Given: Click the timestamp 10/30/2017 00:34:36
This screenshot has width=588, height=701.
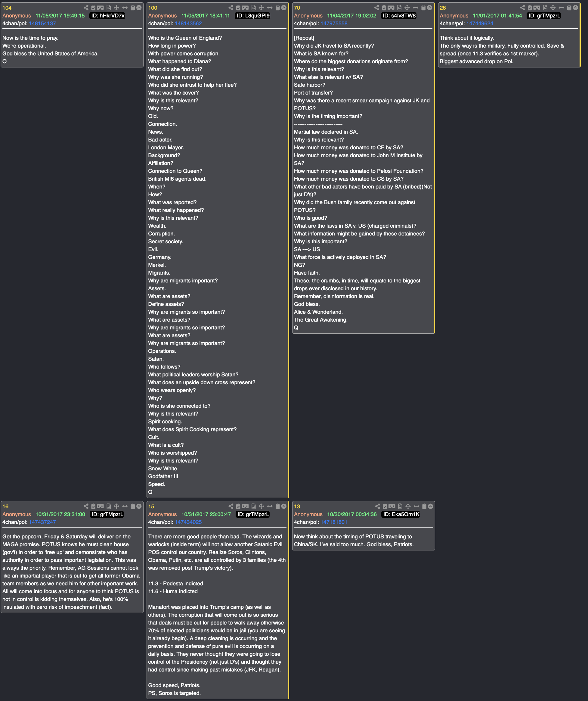Looking at the screenshot, I should 352,514.
